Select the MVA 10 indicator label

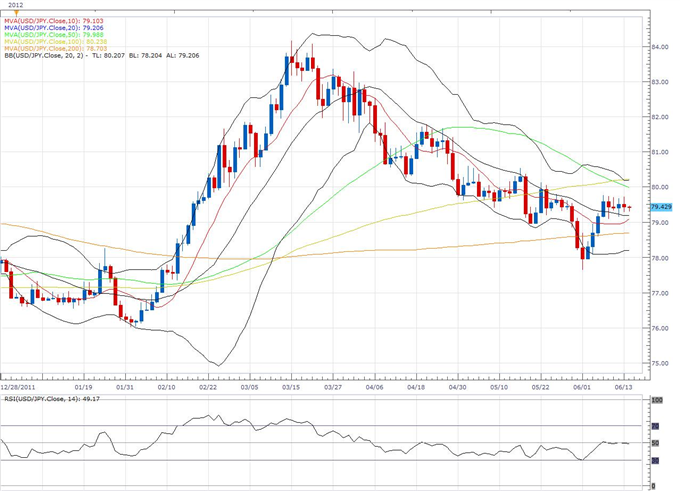click(x=52, y=19)
